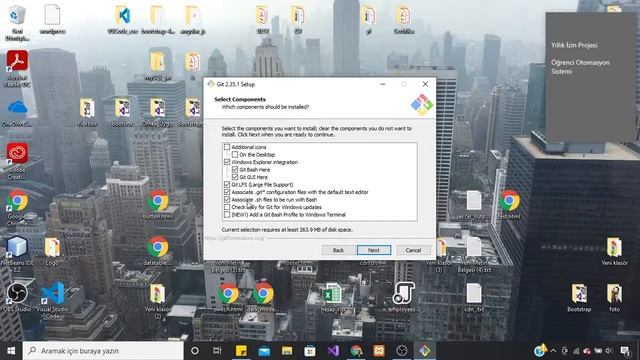Select the blank document icon beside Recycle Bin
The width and height of the screenshot is (640, 360).
53,20
